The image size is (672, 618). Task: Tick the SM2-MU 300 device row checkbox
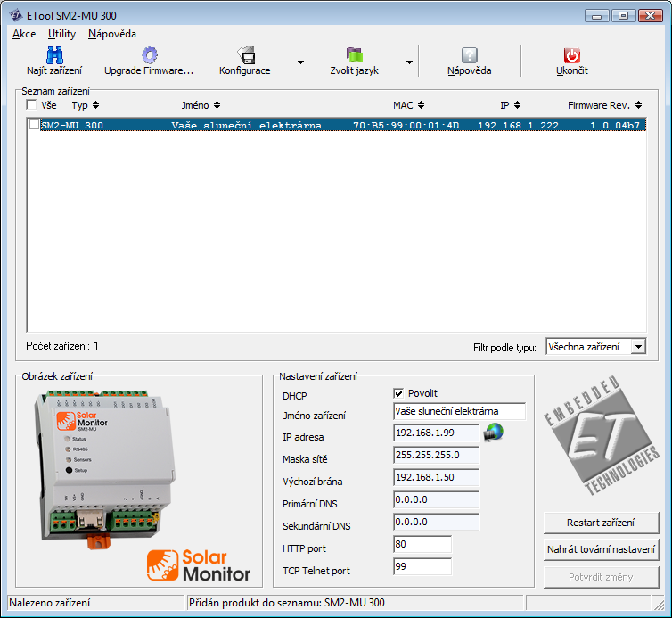coord(35,125)
